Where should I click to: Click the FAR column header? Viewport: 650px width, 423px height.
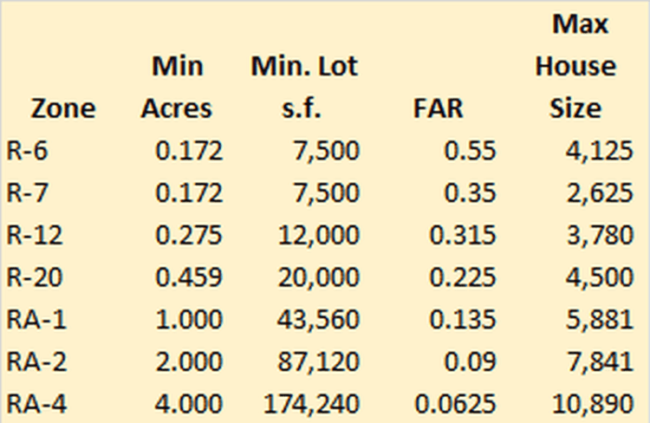[x=438, y=109]
